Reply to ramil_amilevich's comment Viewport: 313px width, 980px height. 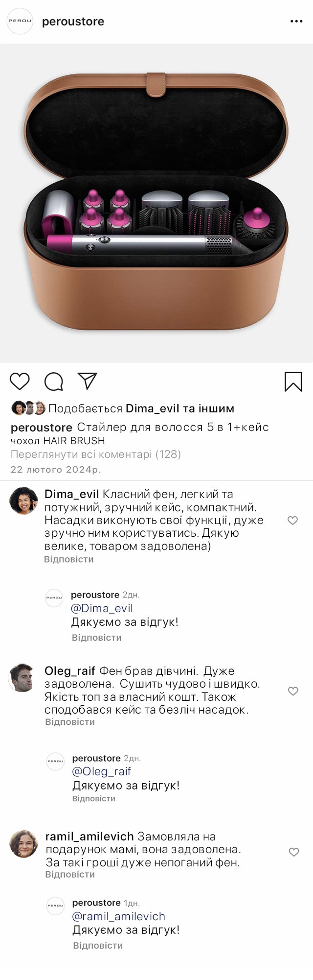tap(70, 874)
